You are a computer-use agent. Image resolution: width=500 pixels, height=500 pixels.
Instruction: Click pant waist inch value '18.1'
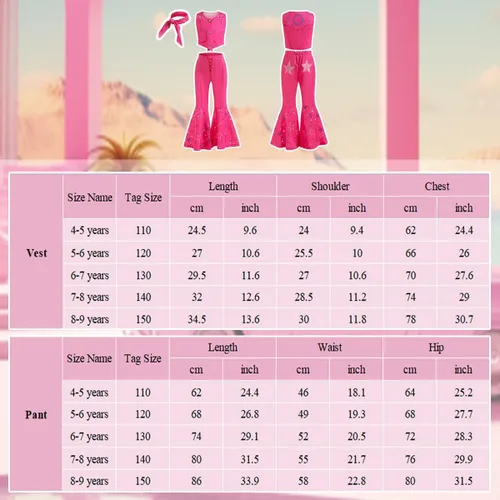click(357, 392)
